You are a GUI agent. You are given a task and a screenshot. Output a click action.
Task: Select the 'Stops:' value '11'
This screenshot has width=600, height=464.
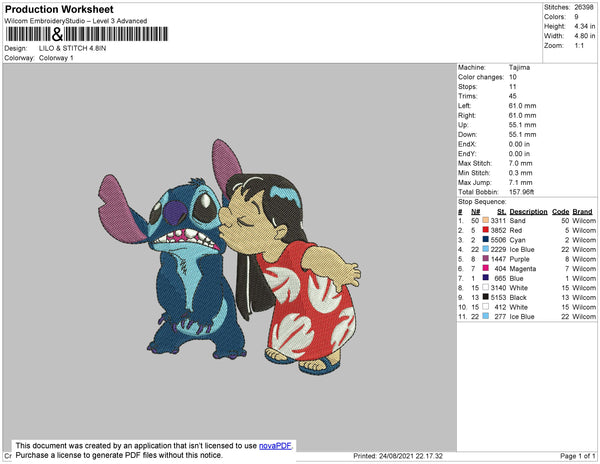tap(512, 86)
